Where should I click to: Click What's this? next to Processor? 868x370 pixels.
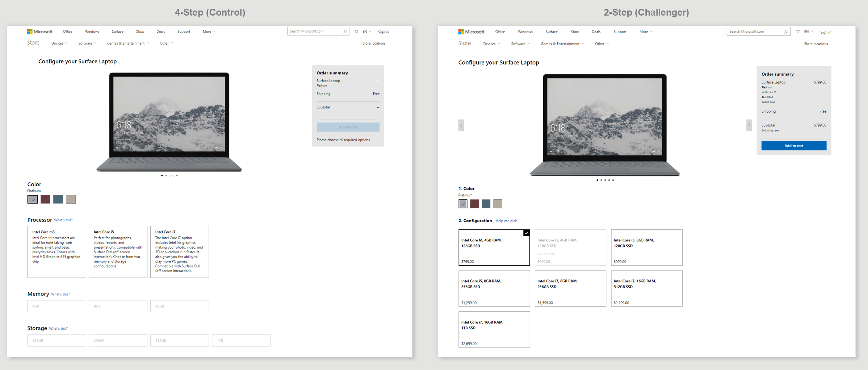(x=63, y=220)
